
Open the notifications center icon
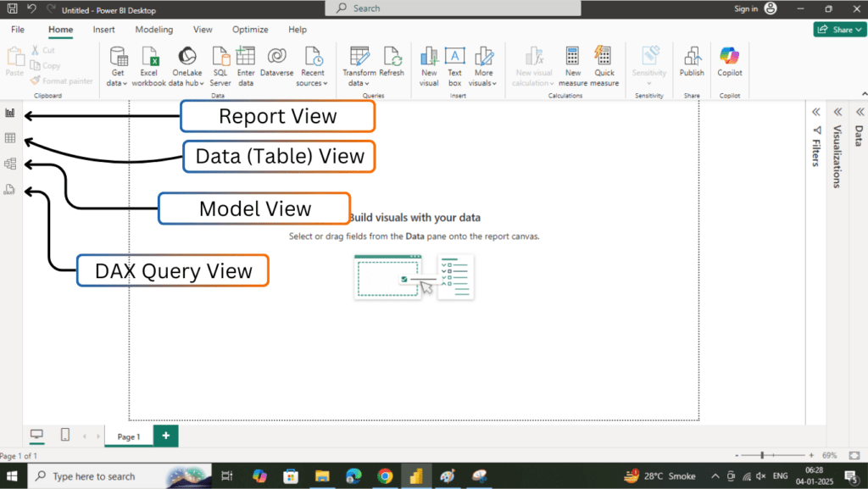tap(851, 475)
